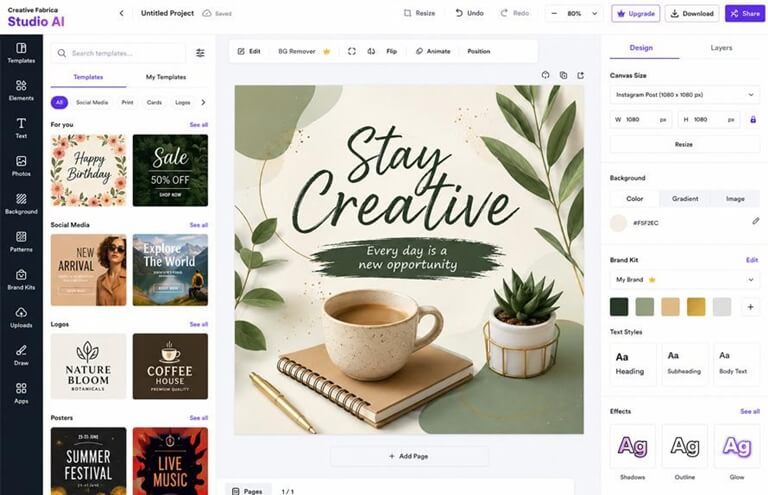Click the Flip toolbar button
The width and height of the screenshot is (768, 495).
coord(391,51)
